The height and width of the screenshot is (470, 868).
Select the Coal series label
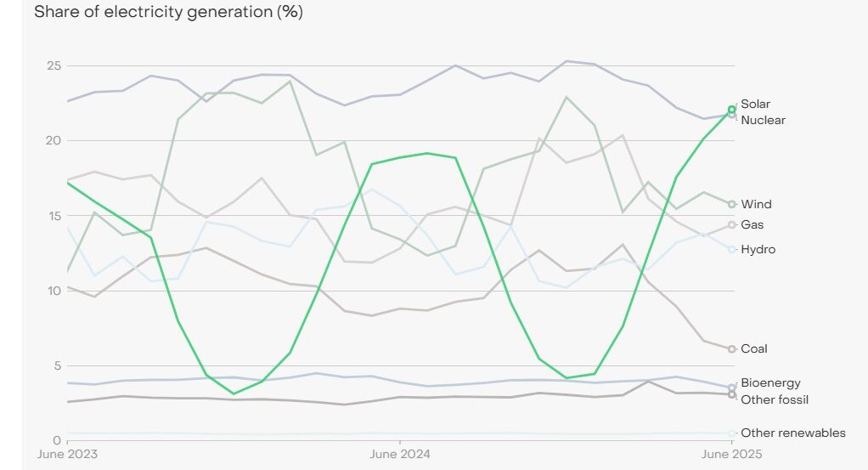(754, 348)
